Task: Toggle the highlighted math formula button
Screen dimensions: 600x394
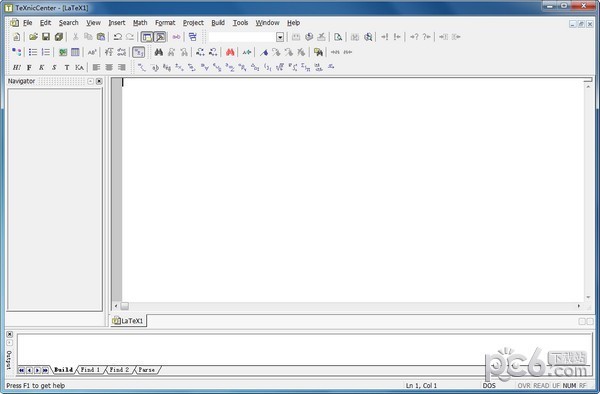Action: click(139, 52)
